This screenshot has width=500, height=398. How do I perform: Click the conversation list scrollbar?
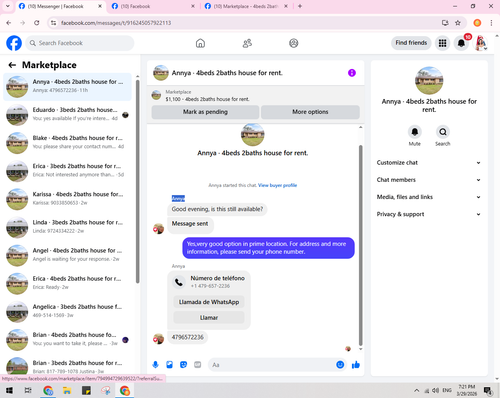[137, 182]
